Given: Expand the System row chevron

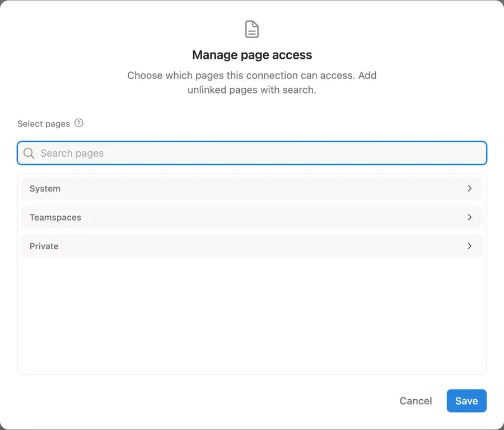Looking at the screenshot, I should pos(470,188).
